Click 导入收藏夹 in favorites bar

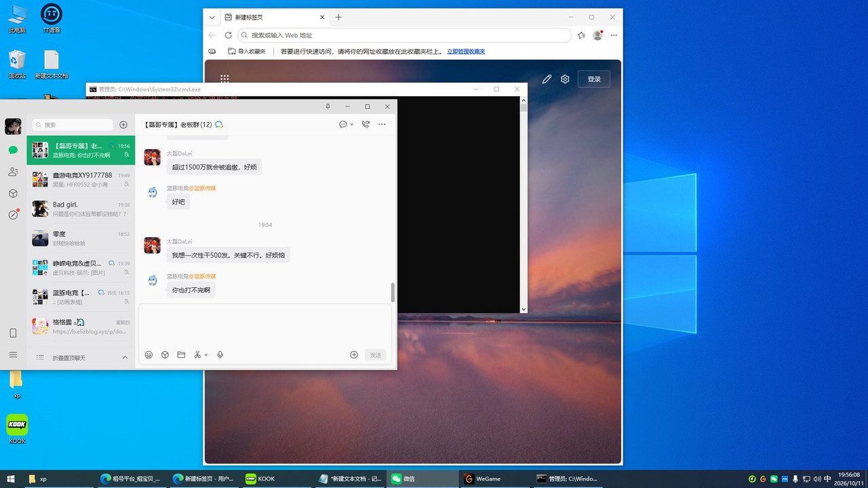coord(247,52)
